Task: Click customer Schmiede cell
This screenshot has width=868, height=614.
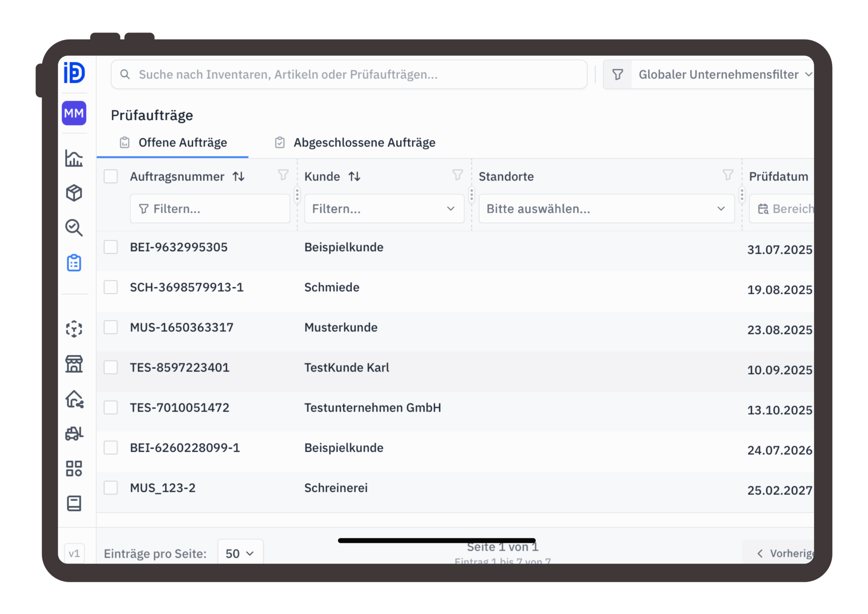Action: pos(332,287)
